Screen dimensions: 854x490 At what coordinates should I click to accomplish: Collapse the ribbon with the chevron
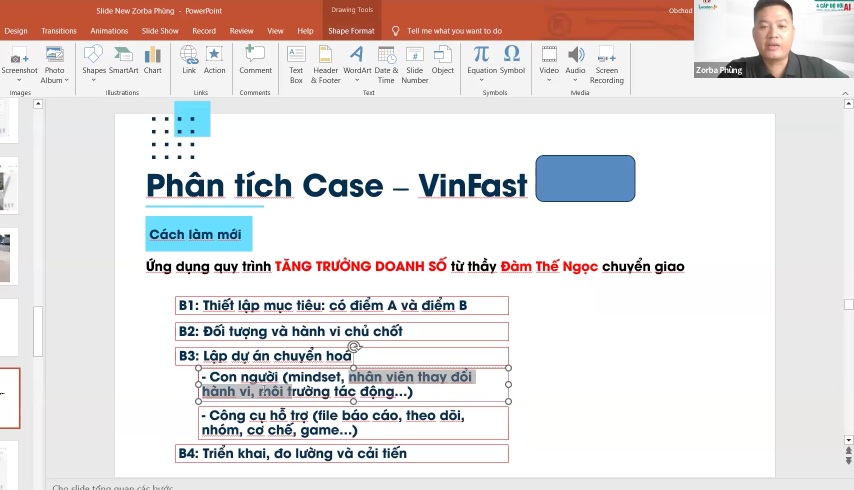[x=845, y=93]
